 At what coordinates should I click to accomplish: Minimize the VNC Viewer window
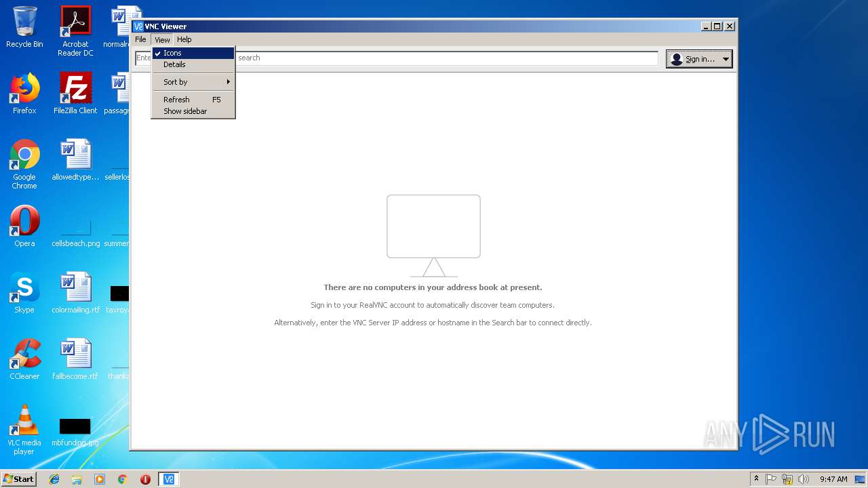(x=707, y=26)
